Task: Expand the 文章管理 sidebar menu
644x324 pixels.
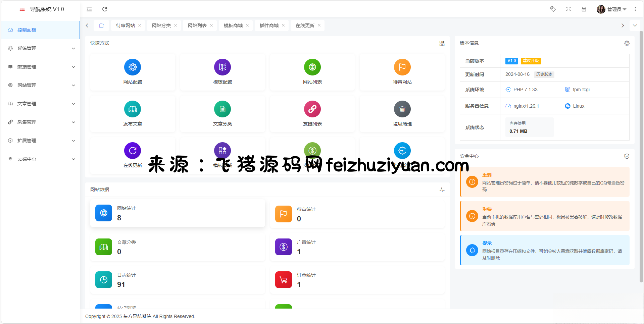Action: (x=41, y=104)
